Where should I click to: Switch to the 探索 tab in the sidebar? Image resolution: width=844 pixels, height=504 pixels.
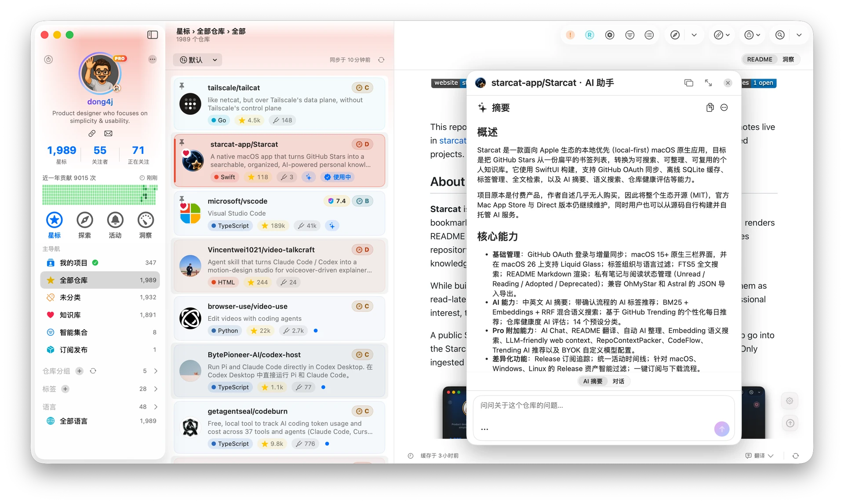(x=85, y=225)
